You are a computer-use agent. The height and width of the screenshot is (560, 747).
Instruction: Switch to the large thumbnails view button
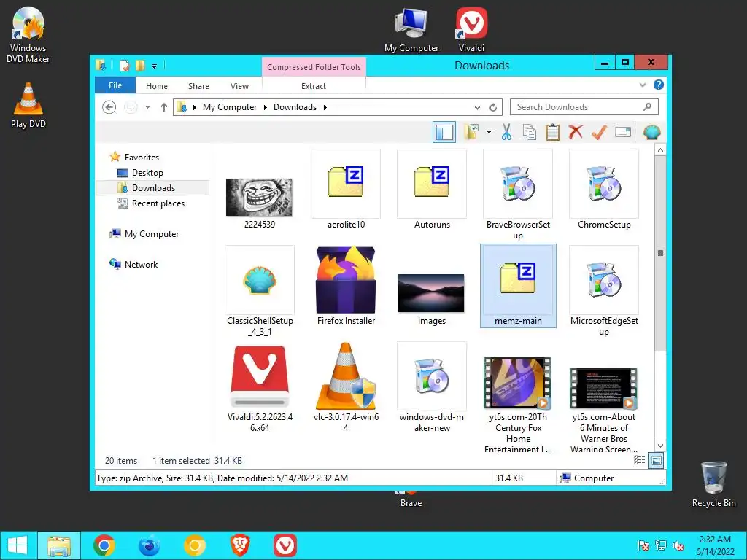click(x=656, y=460)
